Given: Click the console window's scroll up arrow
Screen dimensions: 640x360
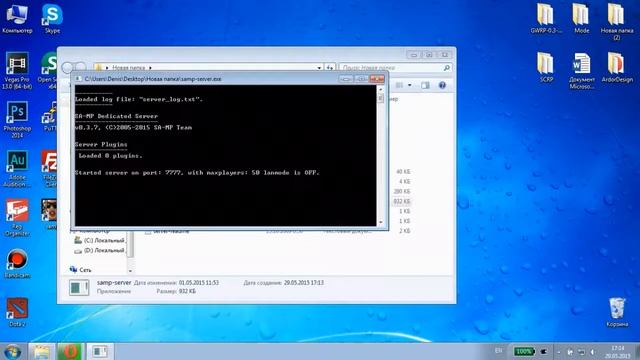Looking at the screenshot, I should (x=380, y=89).
